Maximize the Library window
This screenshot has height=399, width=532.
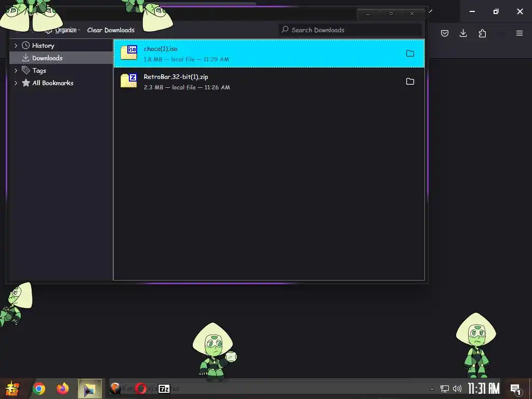(x=391, y=14)
